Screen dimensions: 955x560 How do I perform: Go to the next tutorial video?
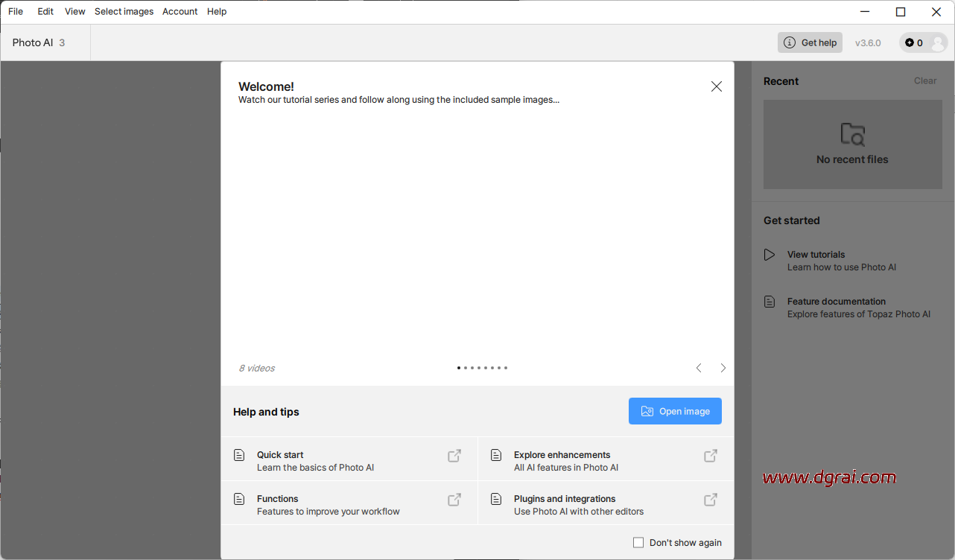tap(723, 368)
